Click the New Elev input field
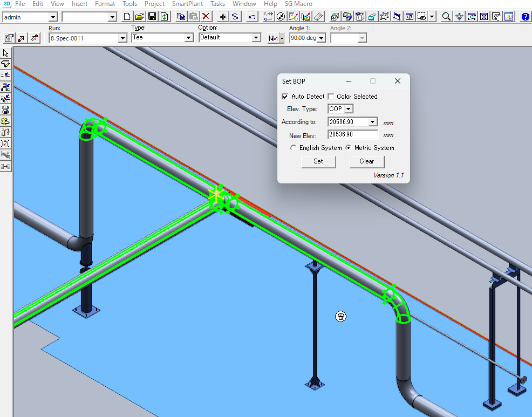Viewport: 532px width, 417px height. coord(352,135)
